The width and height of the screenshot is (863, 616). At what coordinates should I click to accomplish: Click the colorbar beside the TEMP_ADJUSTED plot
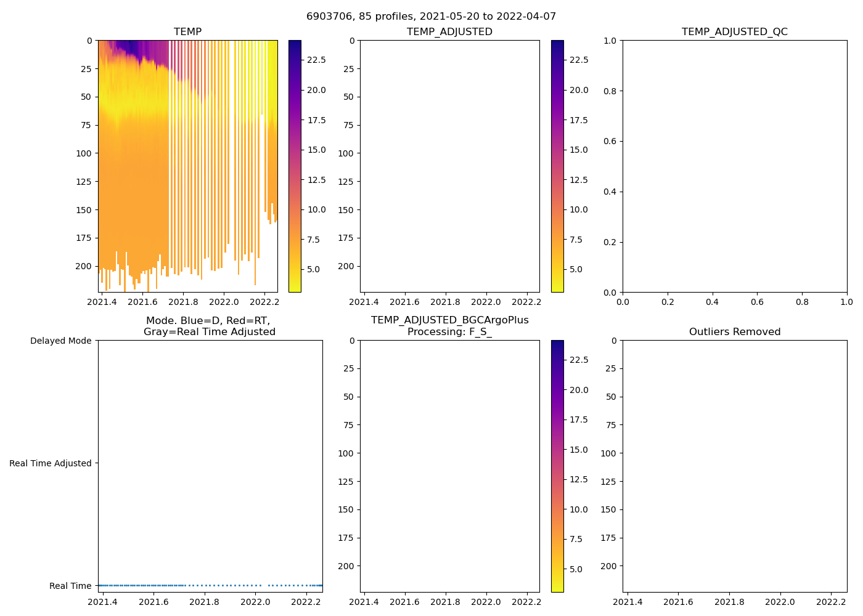tap(557, 166)
